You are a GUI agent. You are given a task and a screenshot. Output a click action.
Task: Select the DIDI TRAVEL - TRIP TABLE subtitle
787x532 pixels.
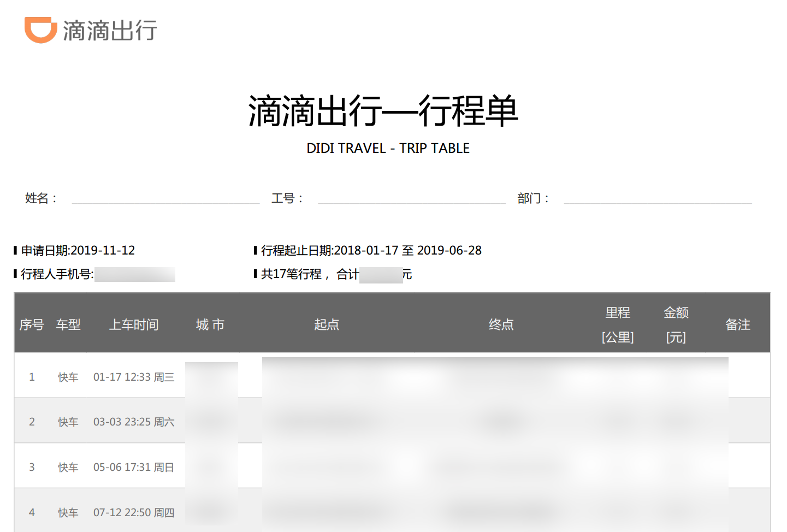(x=388, y=148)
